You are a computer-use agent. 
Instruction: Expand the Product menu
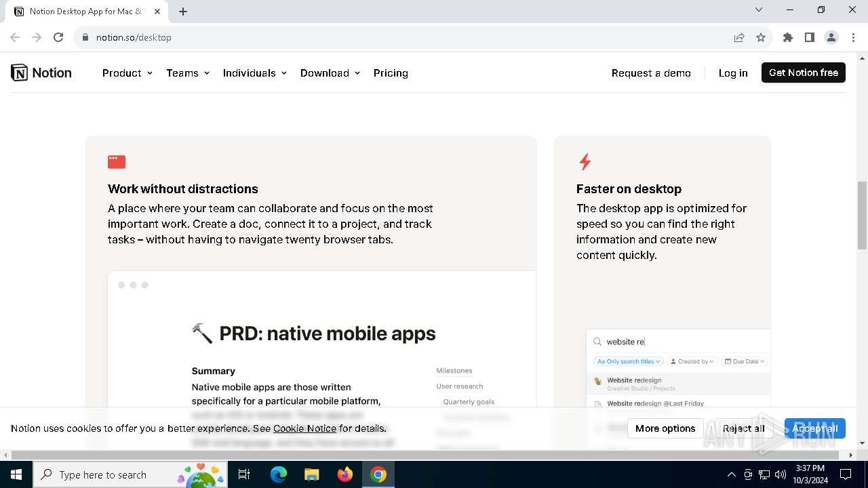127,73
